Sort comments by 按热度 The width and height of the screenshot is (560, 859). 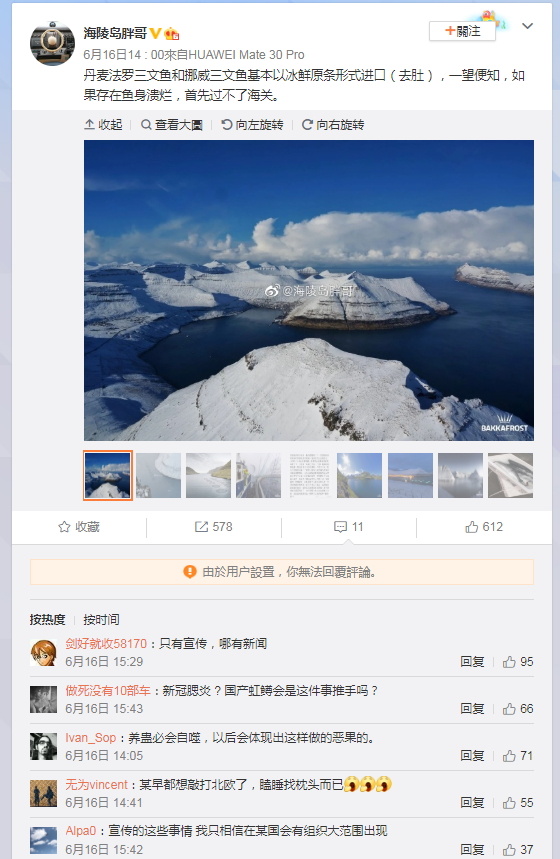click(x=47, y=620)
